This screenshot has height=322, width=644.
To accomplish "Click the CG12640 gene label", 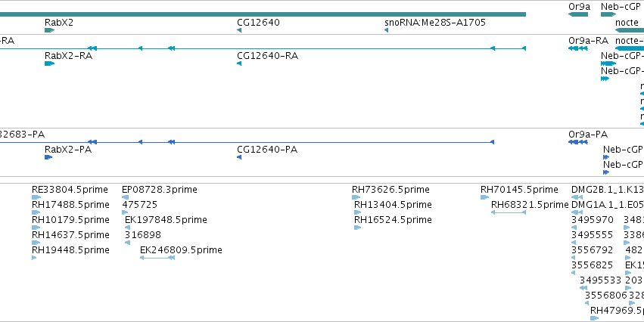I will [258, 22].
